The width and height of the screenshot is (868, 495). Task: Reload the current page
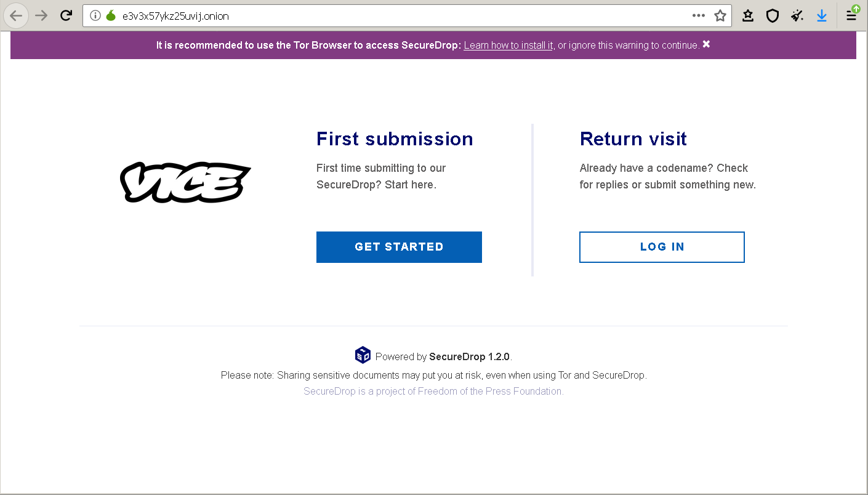(x=66, y=16)
